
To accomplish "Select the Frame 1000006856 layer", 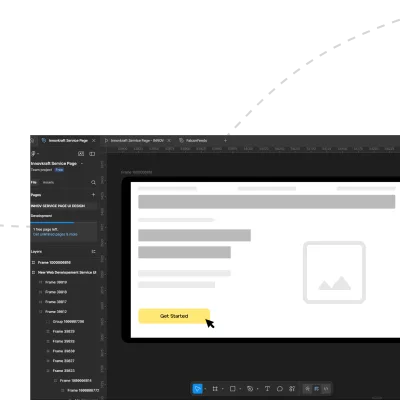I will pos(54,263).
